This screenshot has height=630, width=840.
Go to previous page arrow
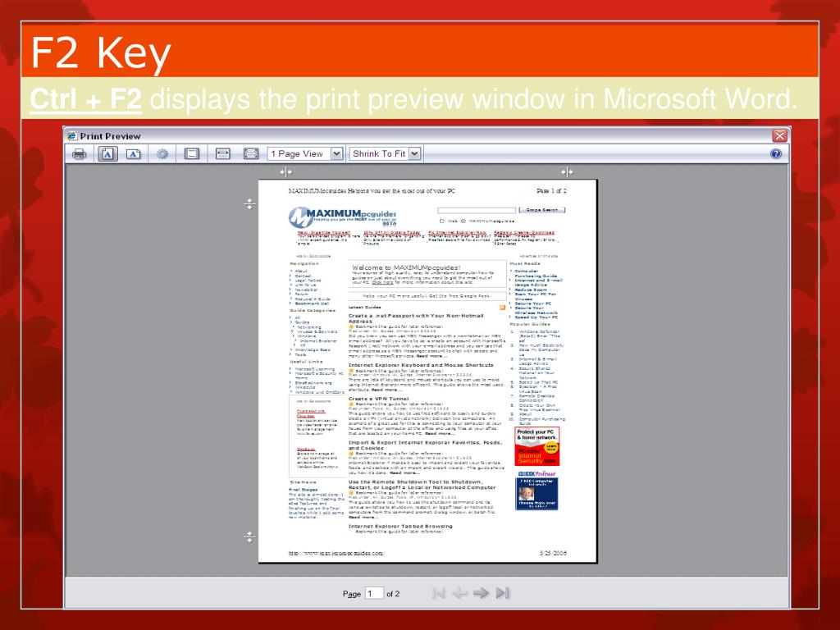(x=459, y=592)
